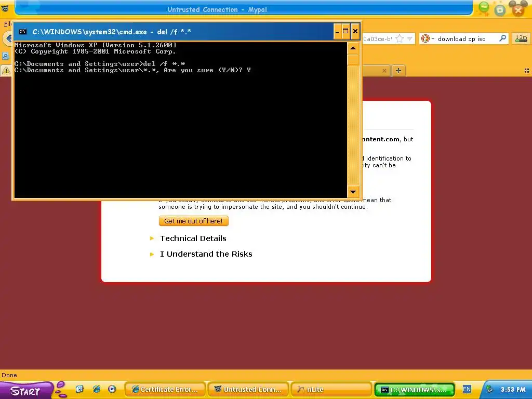This screenshot has height=399, width=532.
Task: Click the 'Get me out of here!' button
Action: click(193, 221)
